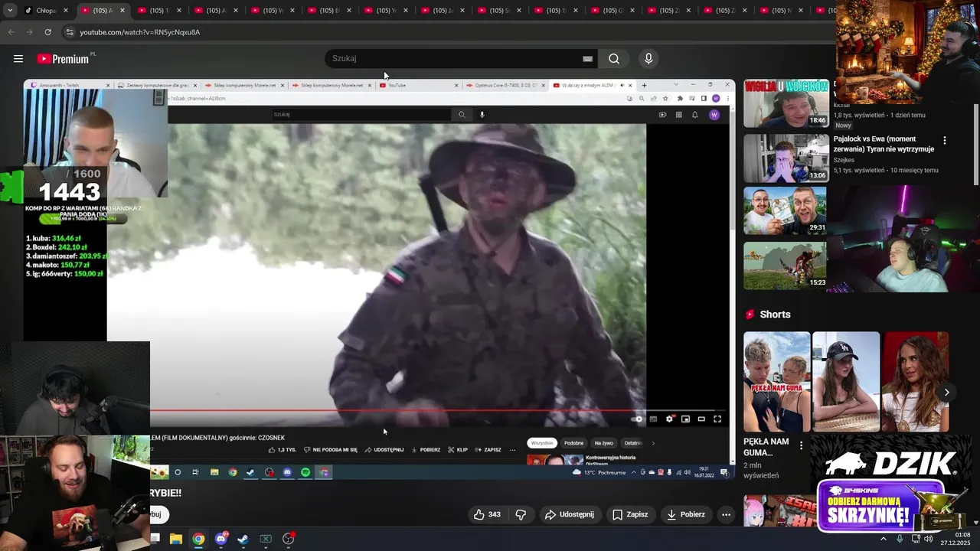Viewport: 980px width, 551px height.
Task: Click NIE PODOBA MI SIĘ in streamed video
Action: coord(331,450)
